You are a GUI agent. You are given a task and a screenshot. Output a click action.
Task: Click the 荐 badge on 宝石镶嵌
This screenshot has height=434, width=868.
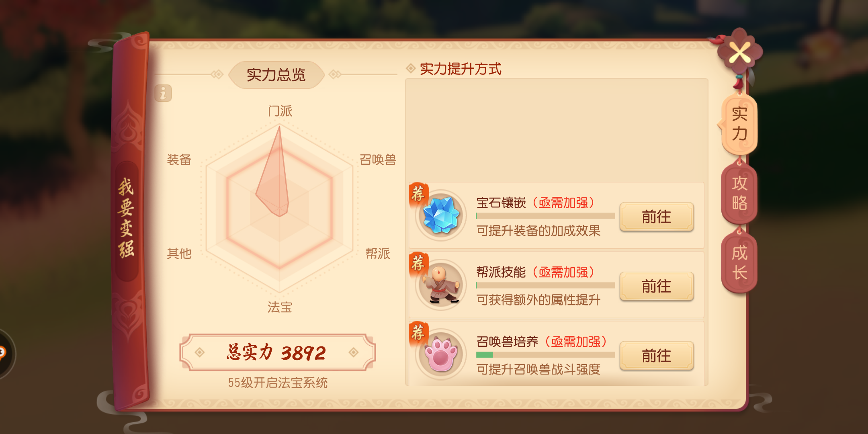point(418,194)
